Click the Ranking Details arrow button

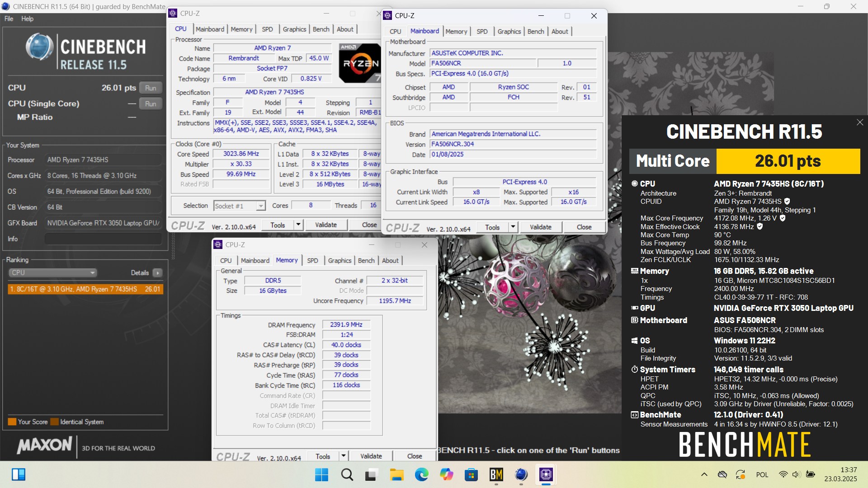point(157,272)
